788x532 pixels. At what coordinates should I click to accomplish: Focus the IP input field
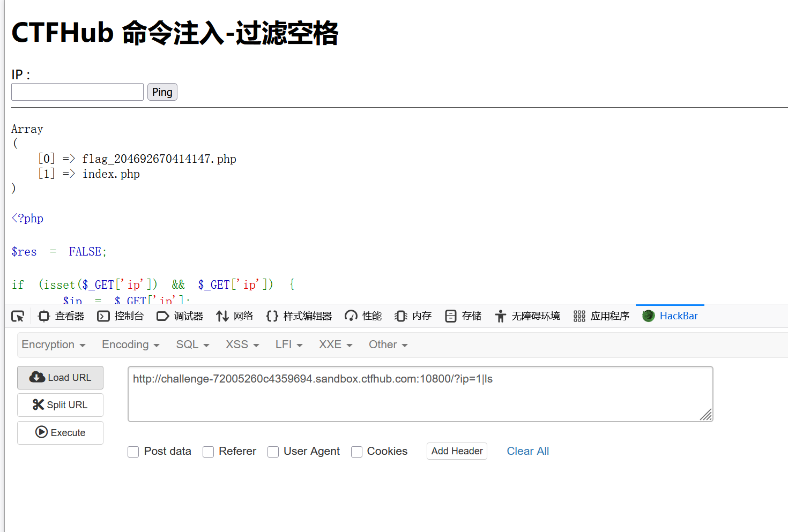[78, 92]
